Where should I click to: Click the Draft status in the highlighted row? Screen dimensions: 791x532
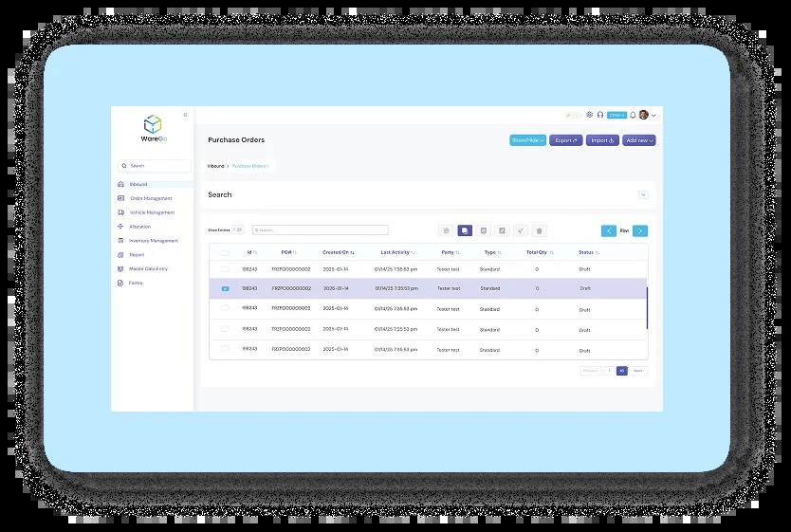point(585,289)
